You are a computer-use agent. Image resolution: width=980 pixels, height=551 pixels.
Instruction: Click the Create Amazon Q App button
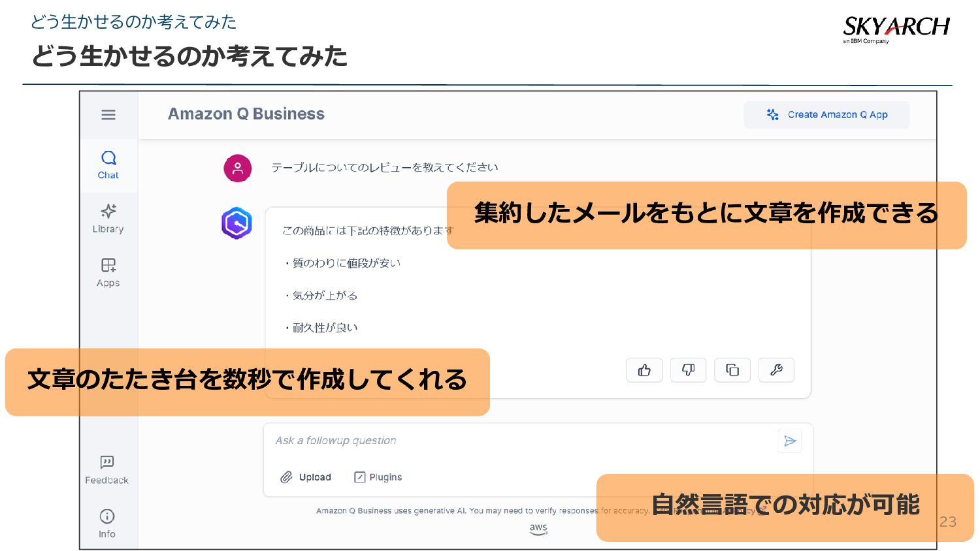point(826,115)
